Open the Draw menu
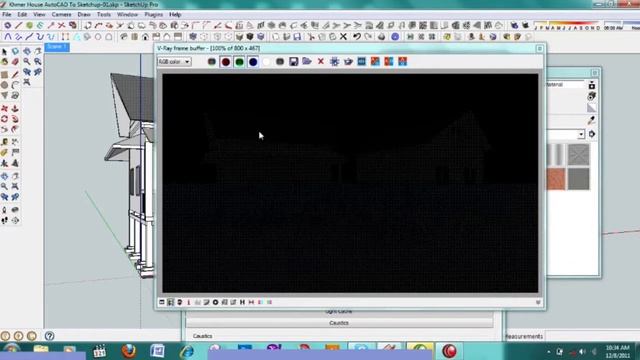Viewport: 640px width, 360px height. coord(84,14)
